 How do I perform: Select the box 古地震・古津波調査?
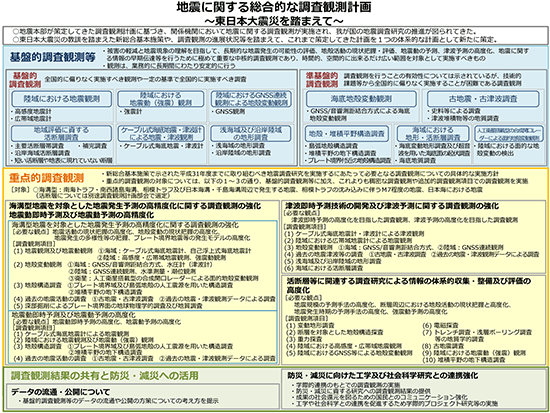click(483, 99)
